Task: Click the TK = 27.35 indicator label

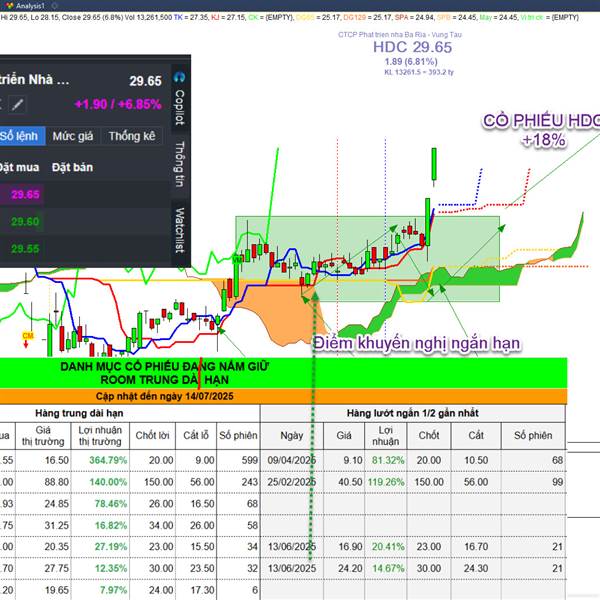Action: [190, 18]
